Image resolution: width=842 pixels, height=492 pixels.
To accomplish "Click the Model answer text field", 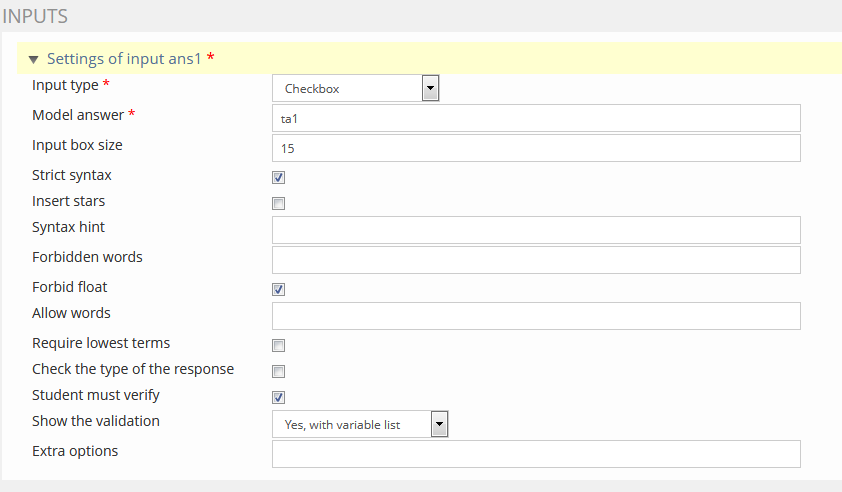I will (x=536, y=118).
